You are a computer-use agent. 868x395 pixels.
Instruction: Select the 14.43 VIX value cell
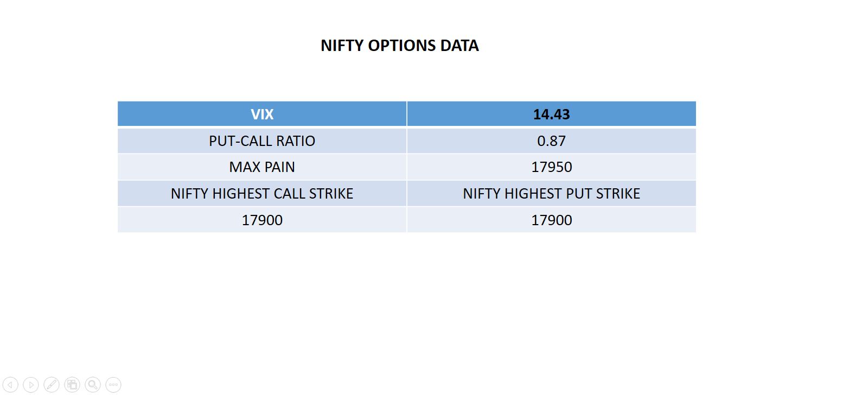coord(551,114)
